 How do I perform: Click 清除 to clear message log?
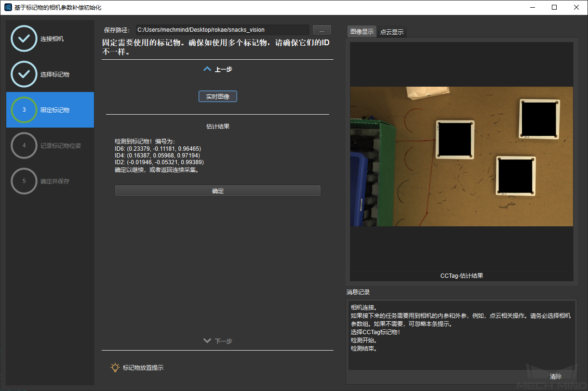pos(556,376)
